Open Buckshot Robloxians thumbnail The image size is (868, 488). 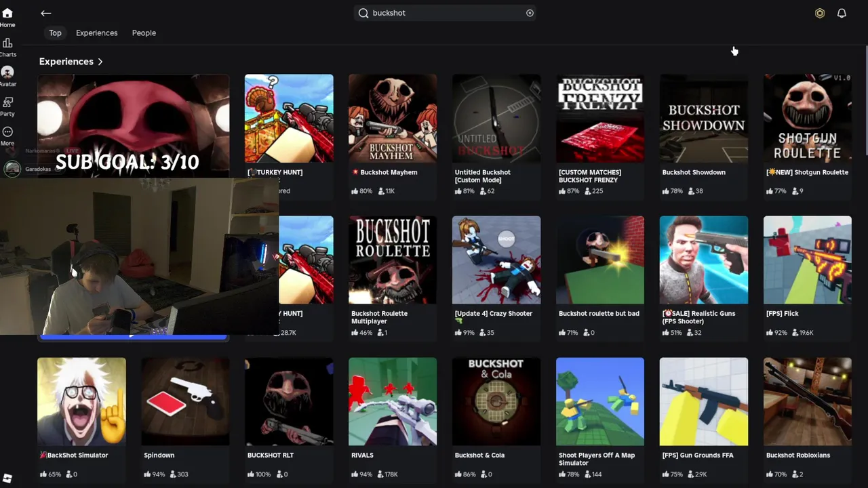point(808,402)
